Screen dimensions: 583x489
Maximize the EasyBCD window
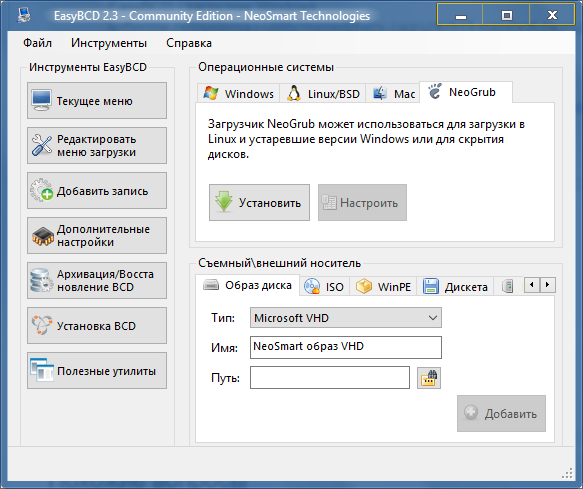pos(506,15)
